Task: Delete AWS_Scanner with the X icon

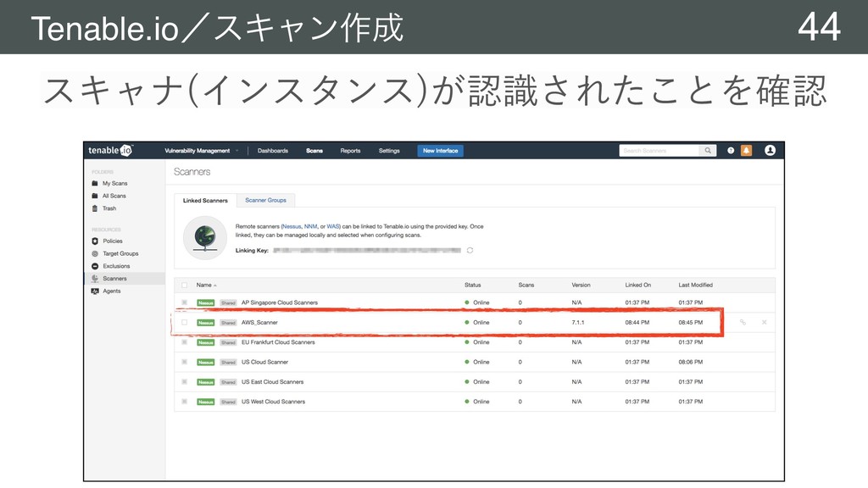Action: [765, 322]
